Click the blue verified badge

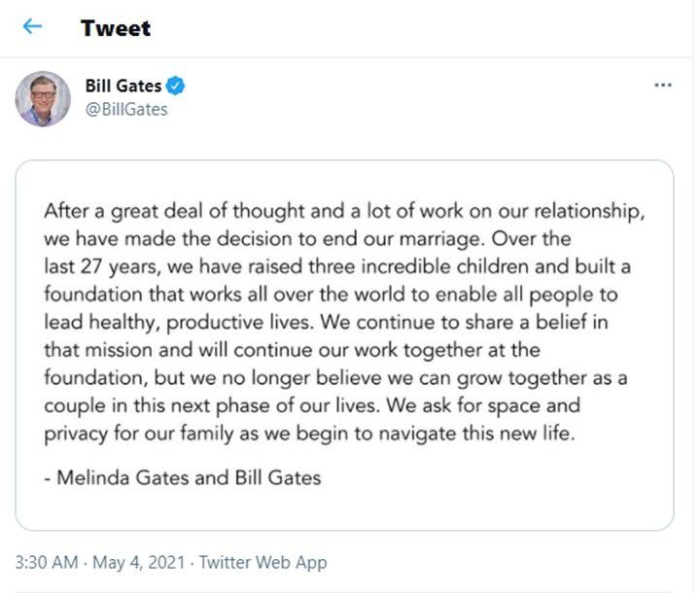[176, 86]
